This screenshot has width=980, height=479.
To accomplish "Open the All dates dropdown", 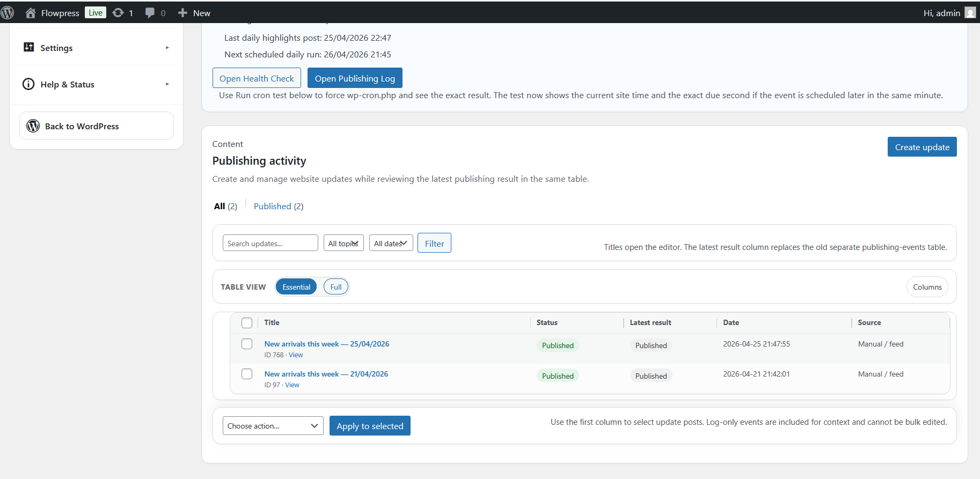I will coord(391,243).
